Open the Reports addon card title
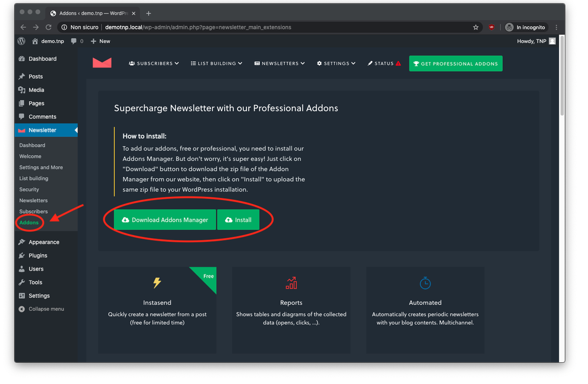Image resolution: width=588 pixels, height=384 pixels. pyautogui.click(x=292, y=303)
